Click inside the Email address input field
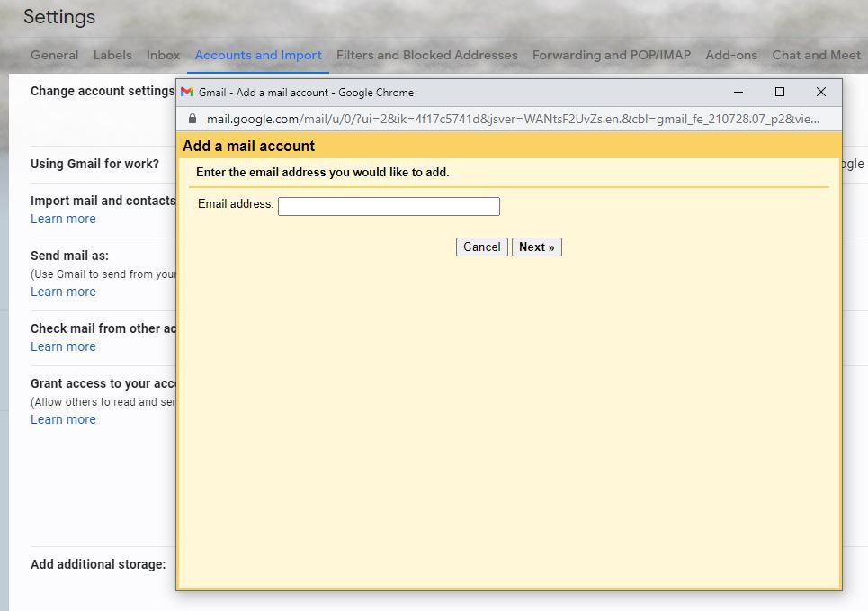868x611 pixels. (x=389, y=206)
